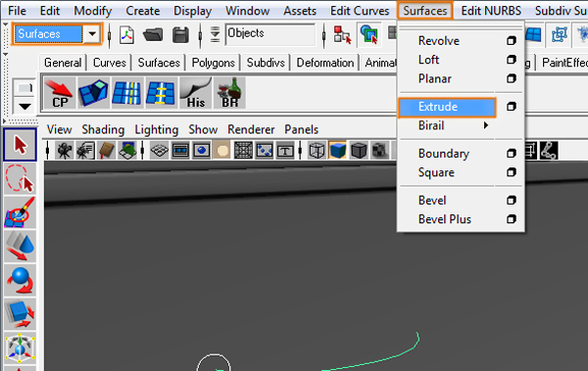Select the Rotate tool sphere icon
This screenshot has width=588, height=371.
coord(20,280)
